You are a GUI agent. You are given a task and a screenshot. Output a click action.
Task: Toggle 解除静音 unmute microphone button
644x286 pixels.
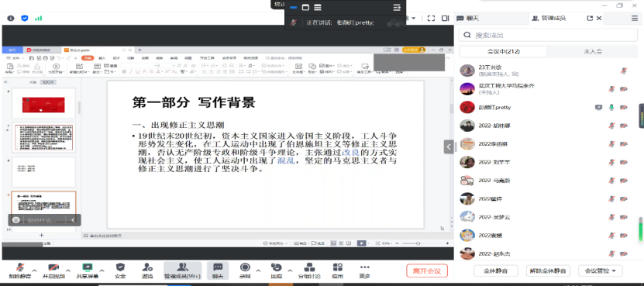[x=19, y=270]
